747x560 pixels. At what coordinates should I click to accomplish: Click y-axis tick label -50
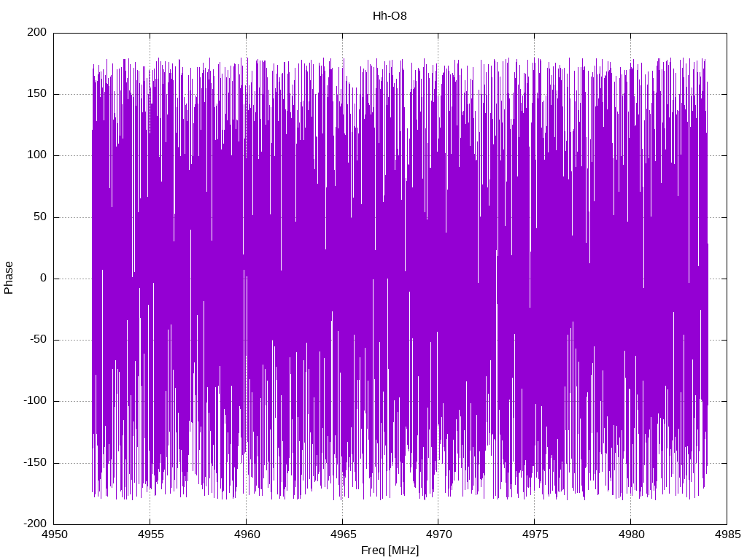click(39, 340)
